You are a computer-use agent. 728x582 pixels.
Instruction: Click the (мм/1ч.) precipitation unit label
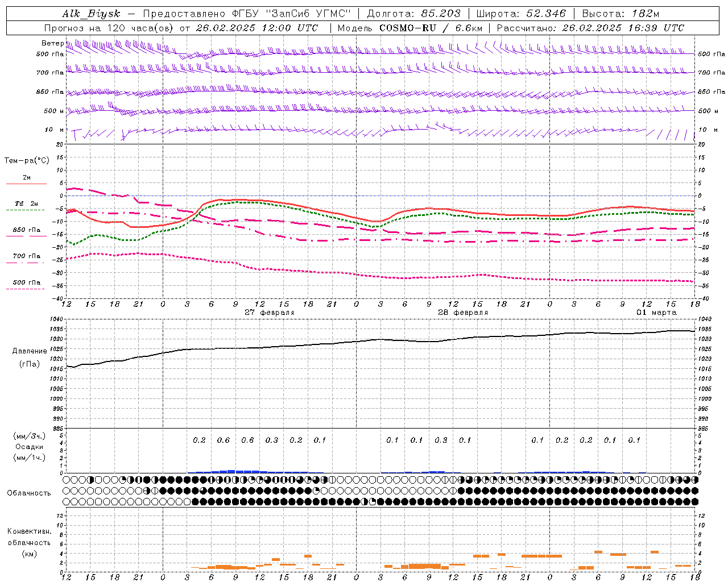pyautogui.click(x=30, y=458)
